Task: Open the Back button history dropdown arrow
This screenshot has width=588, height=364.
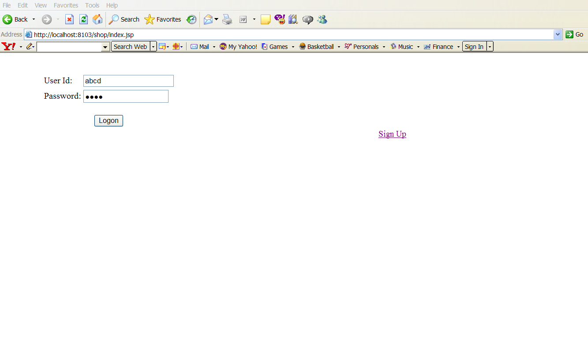Action: coord(34,19)
